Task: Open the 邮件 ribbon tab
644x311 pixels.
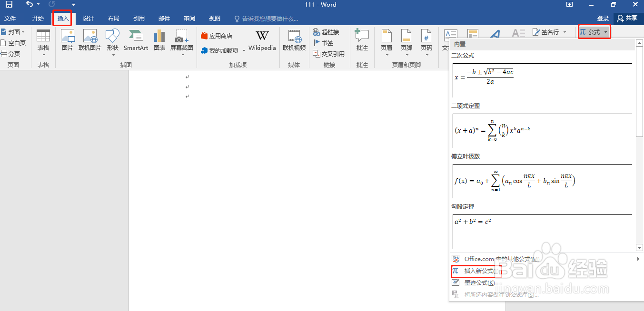Action: tap(164, 18)
